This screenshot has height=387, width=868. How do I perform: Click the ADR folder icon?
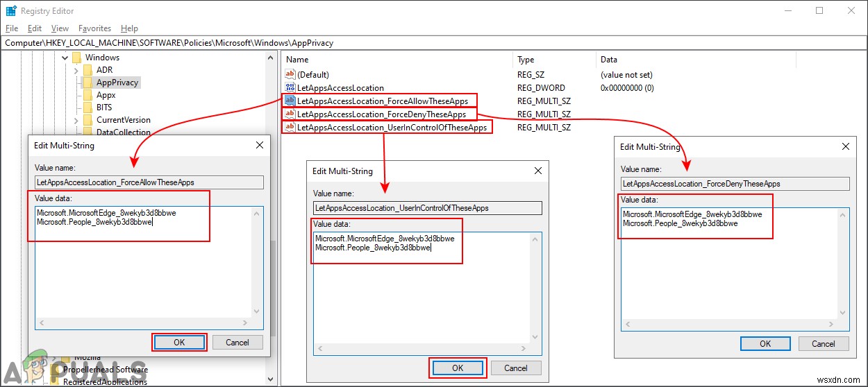87,70
